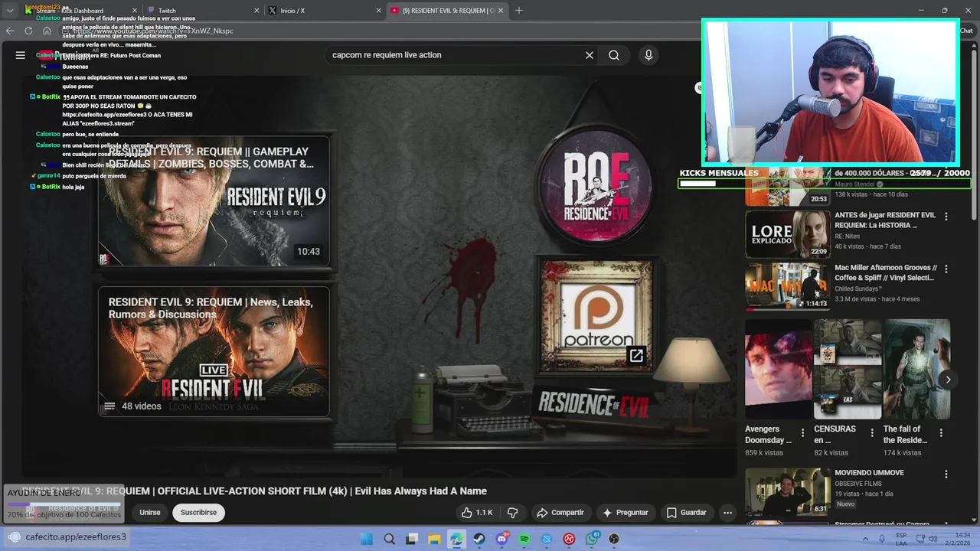Click the Chilled Sundays channel name

point(857,289)
